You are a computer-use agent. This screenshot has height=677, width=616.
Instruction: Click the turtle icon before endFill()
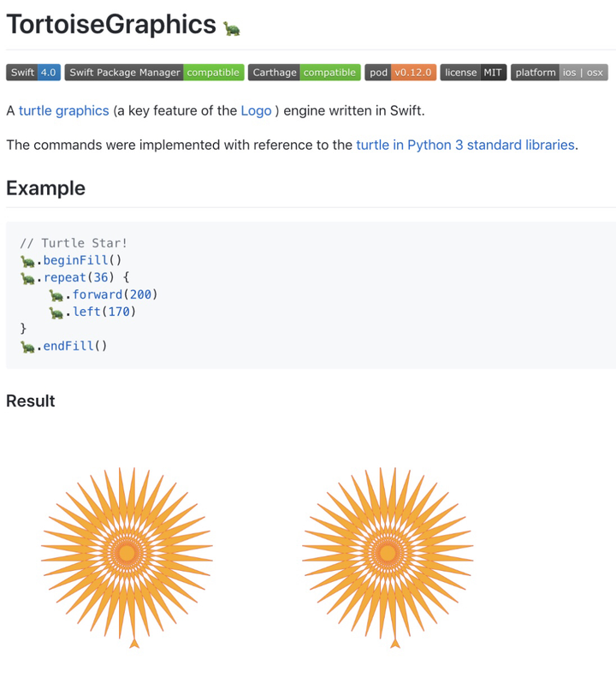[x=27, y=346]
